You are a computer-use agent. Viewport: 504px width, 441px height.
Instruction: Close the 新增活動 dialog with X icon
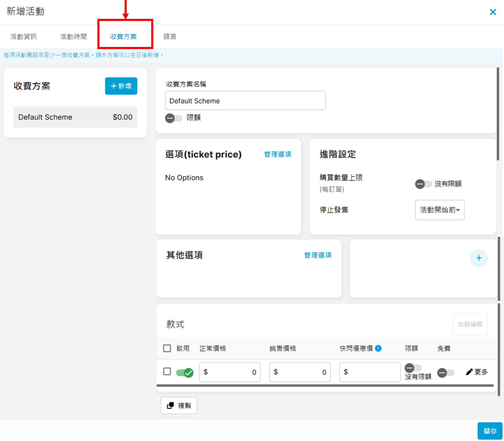[x=493, y=12]
